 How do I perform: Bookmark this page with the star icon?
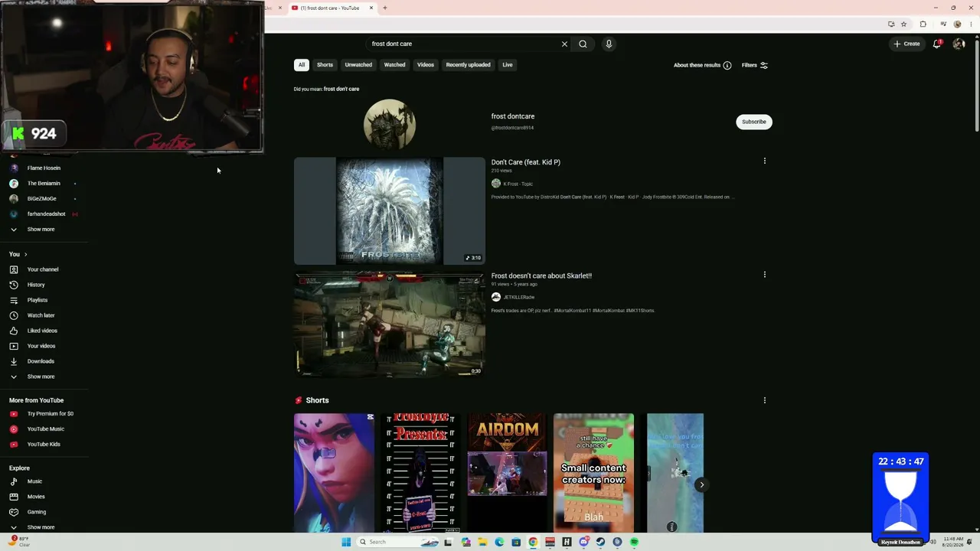click(x=903, y=24)
